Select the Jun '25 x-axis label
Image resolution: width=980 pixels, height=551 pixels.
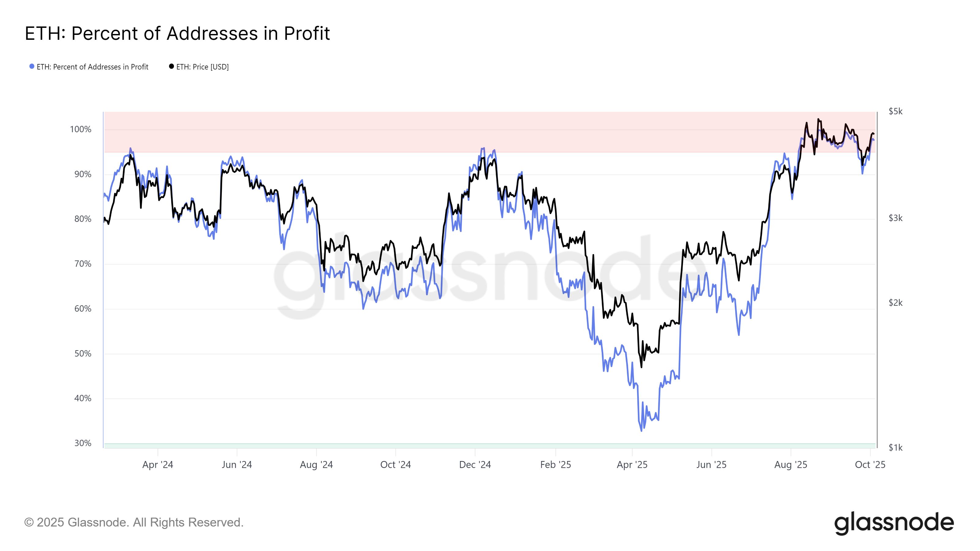tap(711, 465)
